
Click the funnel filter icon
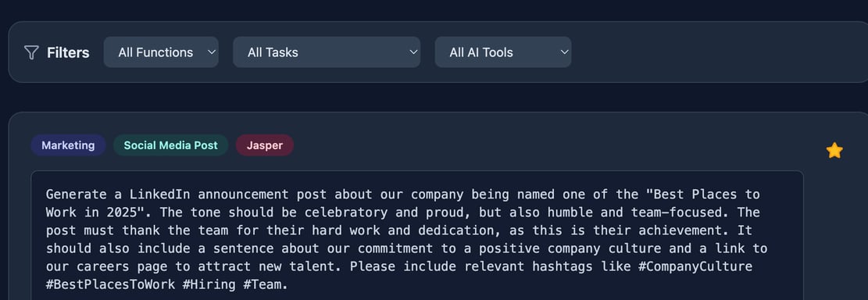tap(31, 52)
